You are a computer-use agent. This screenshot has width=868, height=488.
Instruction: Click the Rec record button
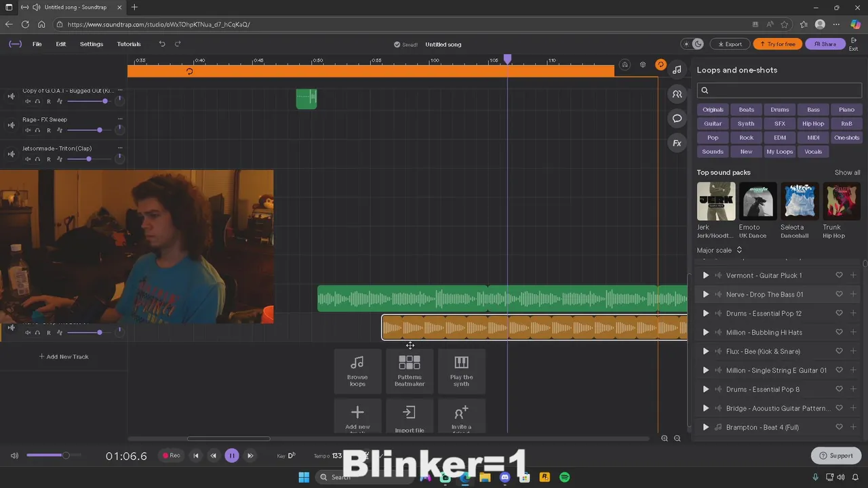coord(172,455)
